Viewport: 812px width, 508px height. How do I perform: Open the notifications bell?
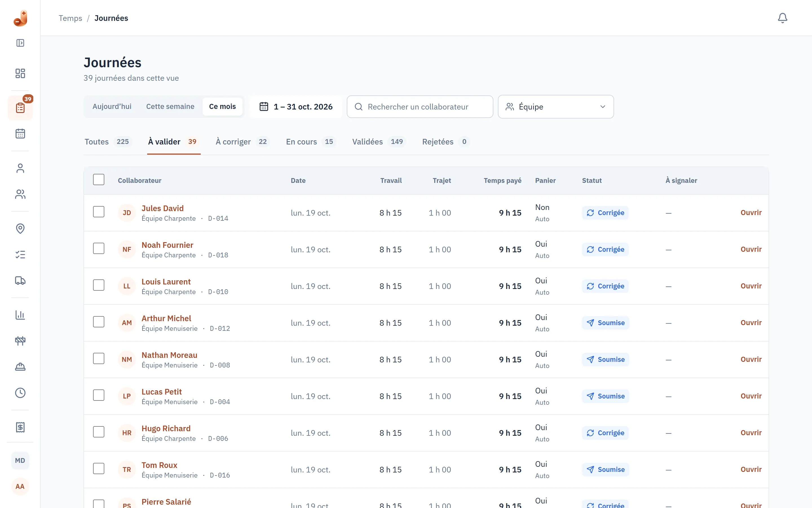pyautogui.click(x=782, y=18)
